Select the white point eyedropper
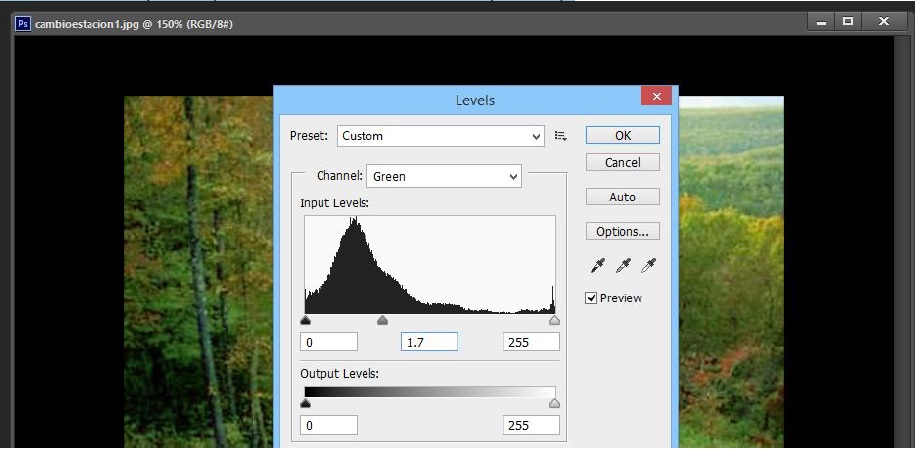The image size is (915, 449). (x=649, y=265)
